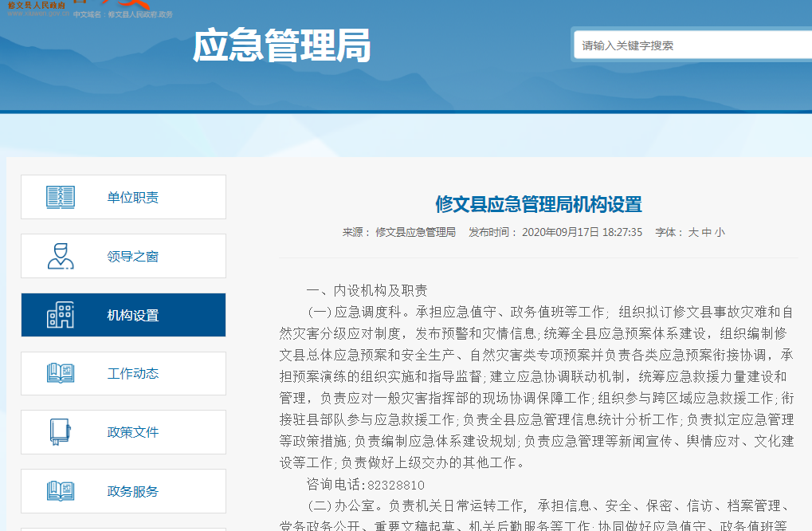Click the 修文县应急管理局机构设置 article heading

pos(538,204)
